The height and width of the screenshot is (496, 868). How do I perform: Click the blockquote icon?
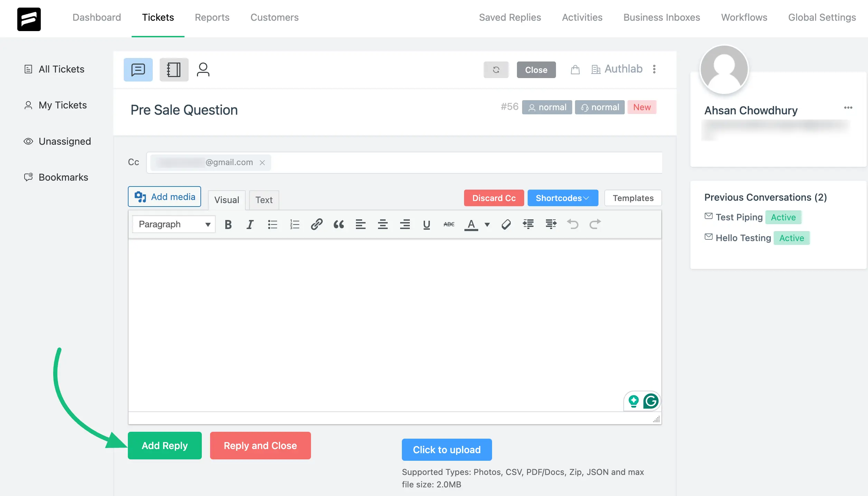(x=339, y=224)
